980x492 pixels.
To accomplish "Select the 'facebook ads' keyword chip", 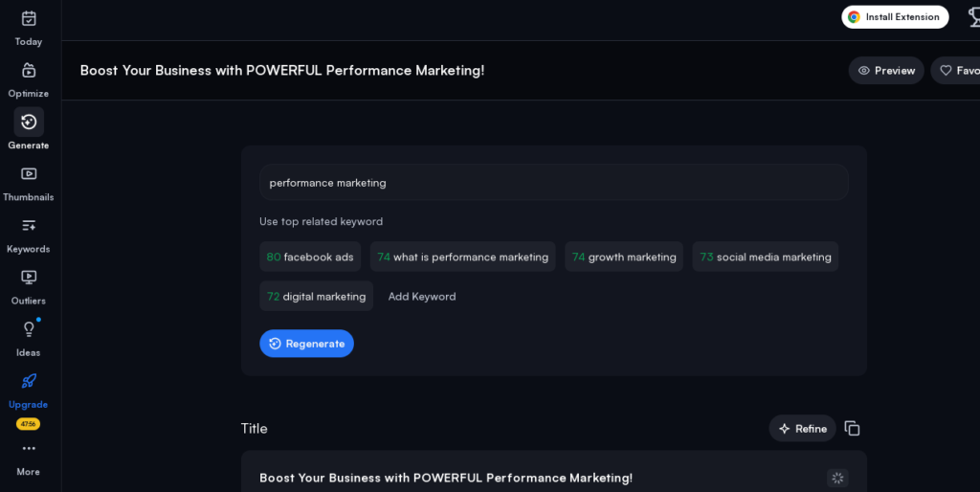I will [x=310, y=257].
